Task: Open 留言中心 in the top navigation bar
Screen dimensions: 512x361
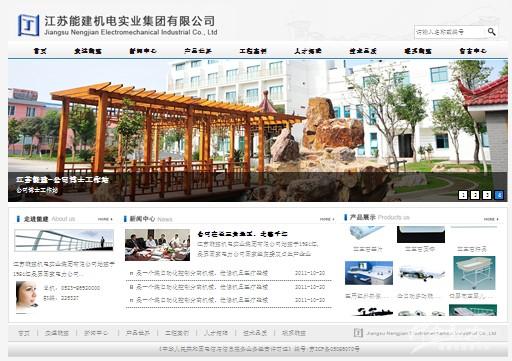Action: tap(473, 51)
